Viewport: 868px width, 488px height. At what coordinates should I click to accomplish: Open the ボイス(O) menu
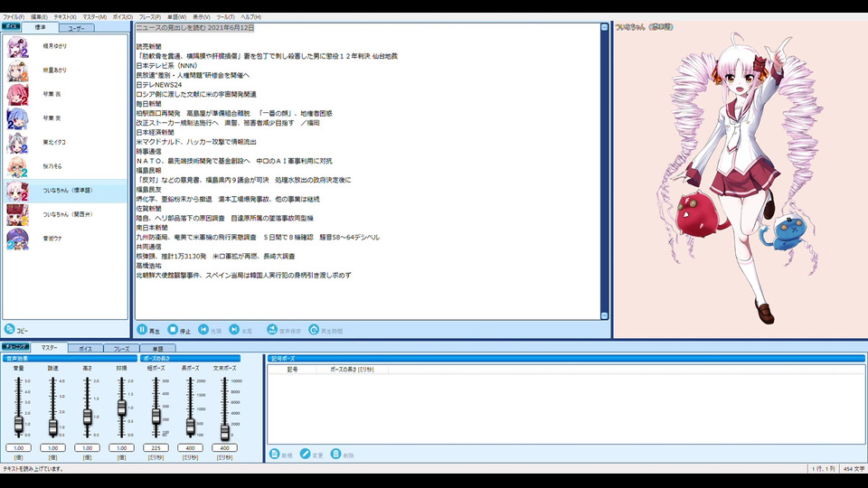tap(123, 17)
